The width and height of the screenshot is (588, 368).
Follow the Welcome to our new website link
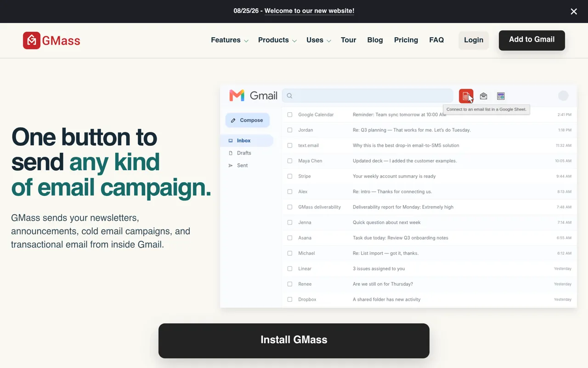[x=309, y=11]
